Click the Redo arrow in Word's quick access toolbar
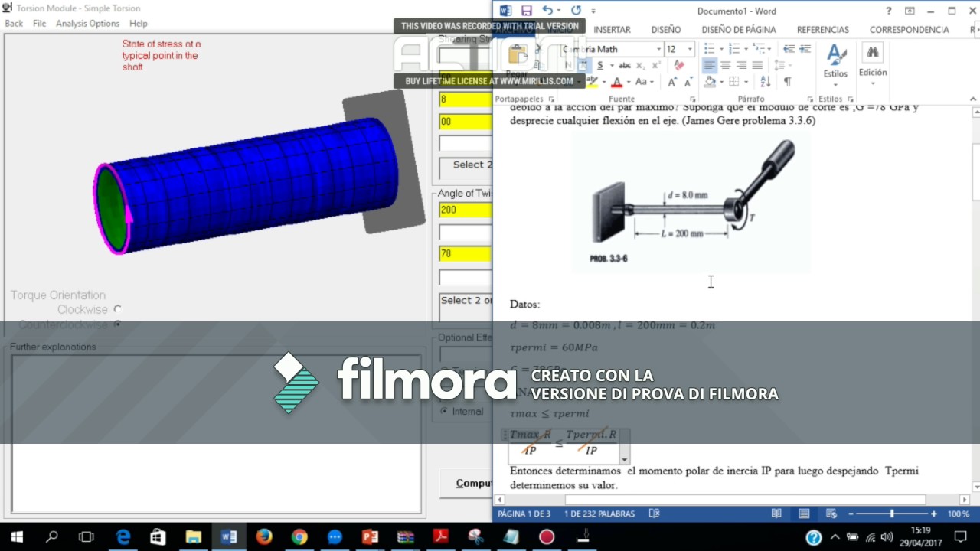 point(576,11)
